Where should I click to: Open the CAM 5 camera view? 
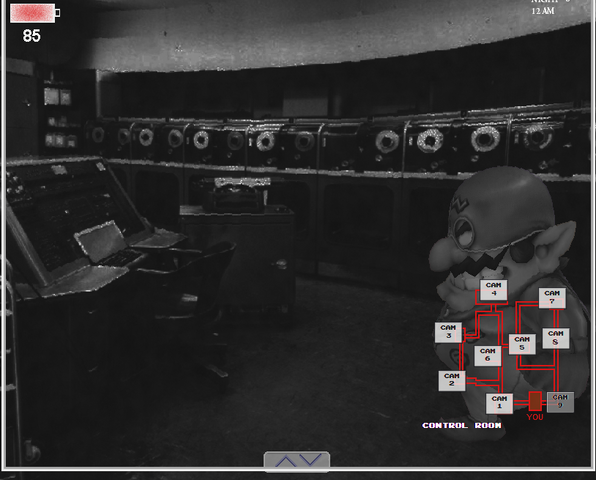522,344
